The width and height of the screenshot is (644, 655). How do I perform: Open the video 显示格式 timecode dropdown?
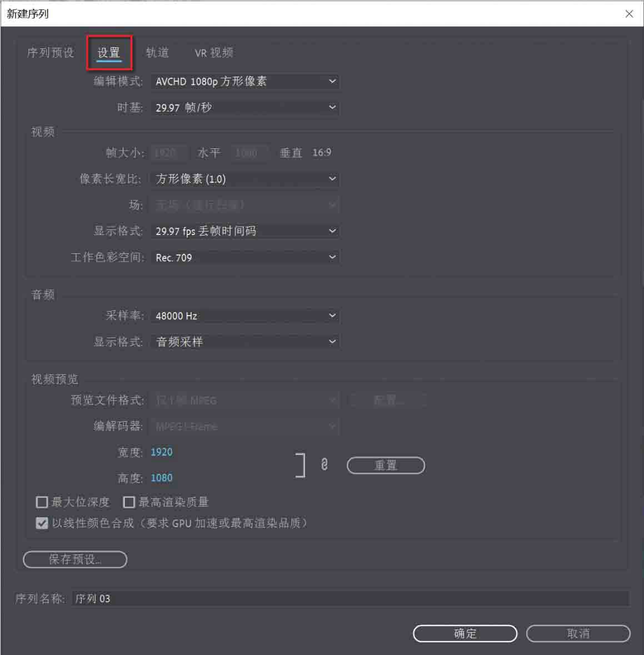coord(245,231)
